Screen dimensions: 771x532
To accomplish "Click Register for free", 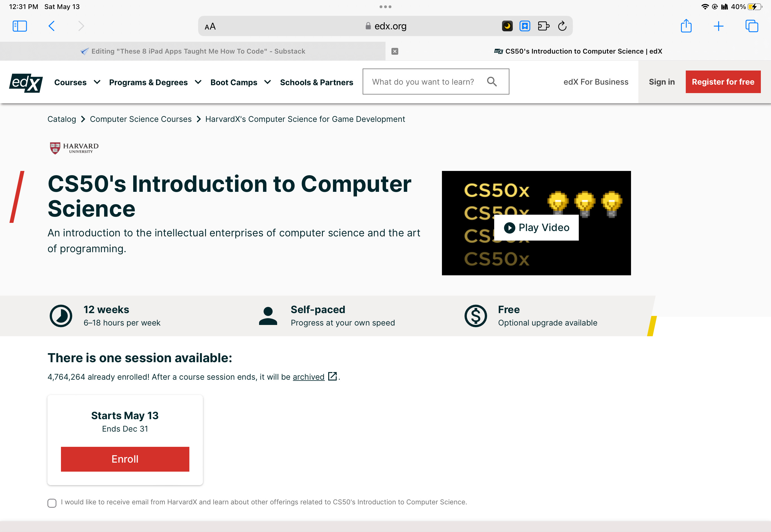I will point(723,82).
